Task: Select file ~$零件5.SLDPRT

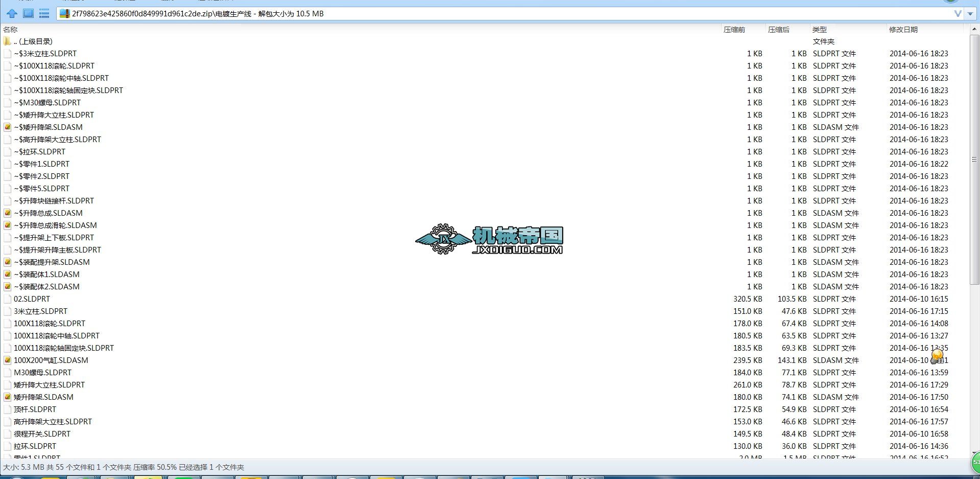Action: point(42,189)
